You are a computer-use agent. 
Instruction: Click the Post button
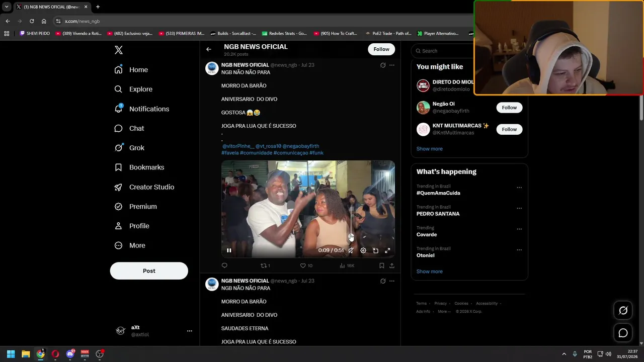pyautogui.click(x=149, y=270)
